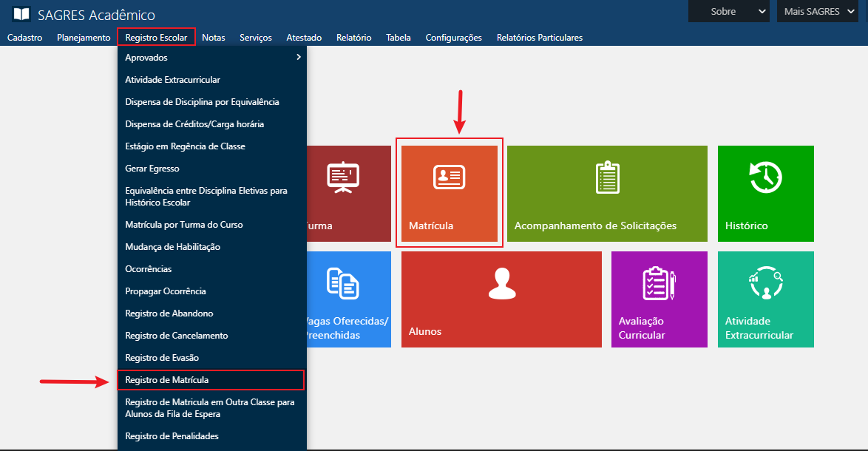Click the Matrícula por Turma do Curso entry

point(184,225)
